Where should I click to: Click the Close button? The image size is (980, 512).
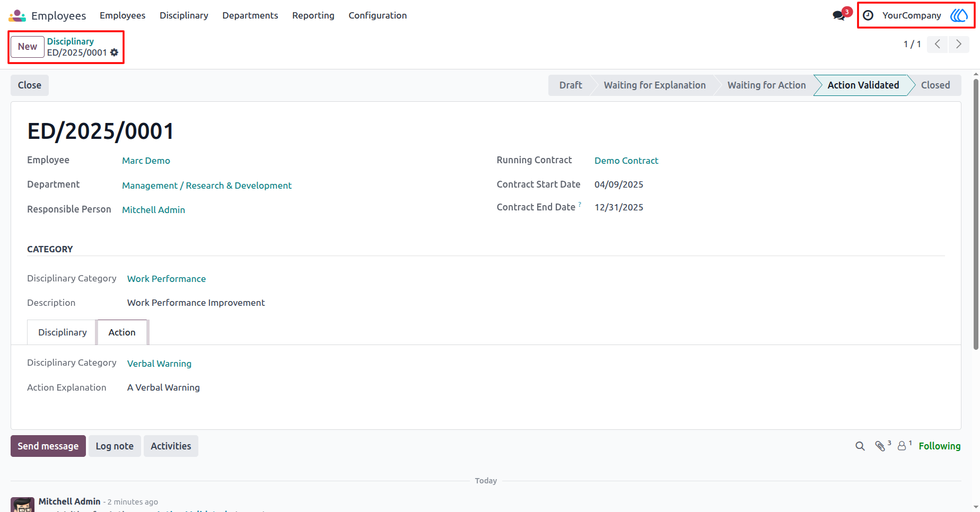30,85
